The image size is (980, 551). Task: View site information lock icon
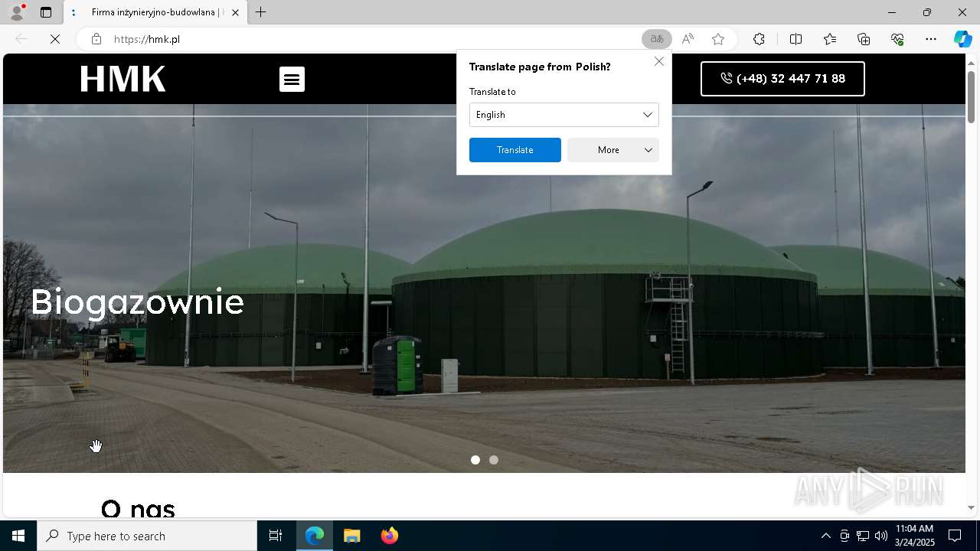click(x=96, y=39)
